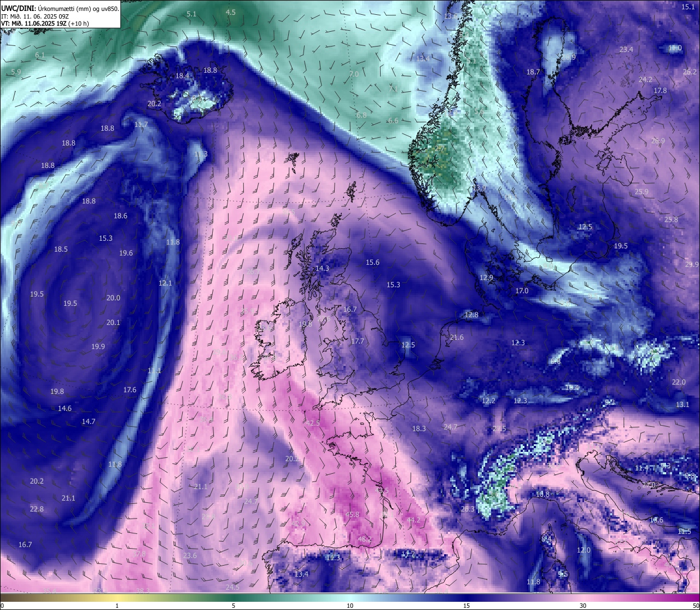Pick the 6.1 value label
This screenshot has height=610, width=700.
(x=40, y=55)
